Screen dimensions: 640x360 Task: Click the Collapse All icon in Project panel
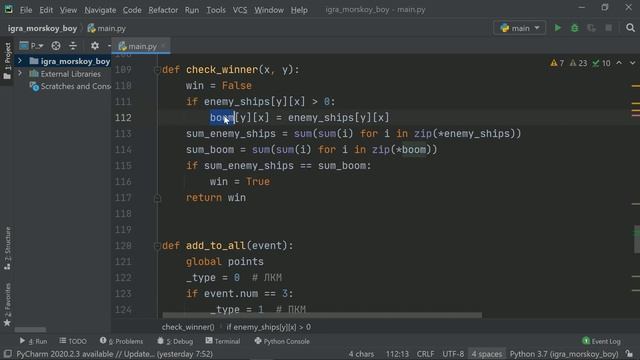73,46
